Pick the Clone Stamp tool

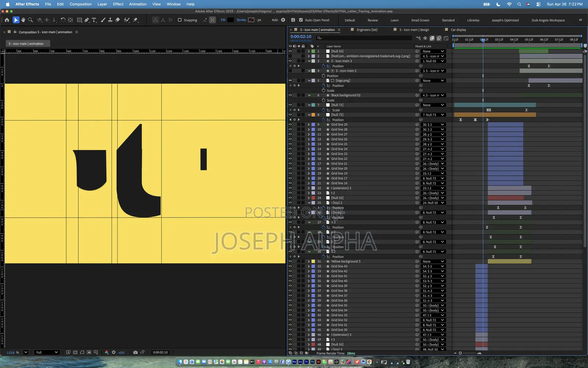110,20
